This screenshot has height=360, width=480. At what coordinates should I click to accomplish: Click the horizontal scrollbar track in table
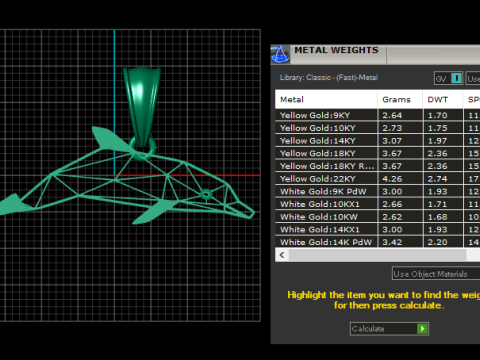click(377, 255)
